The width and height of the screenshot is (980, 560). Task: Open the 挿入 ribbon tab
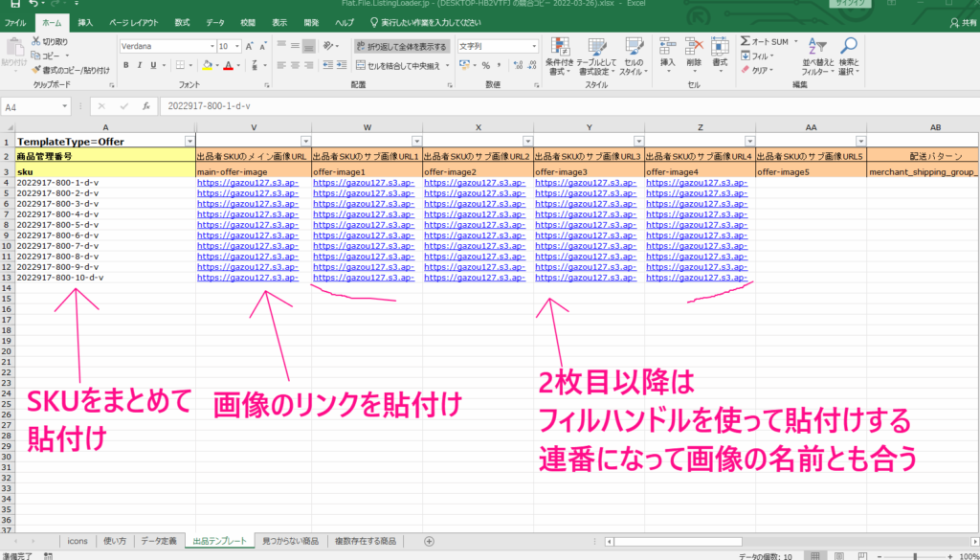point(86,21)
